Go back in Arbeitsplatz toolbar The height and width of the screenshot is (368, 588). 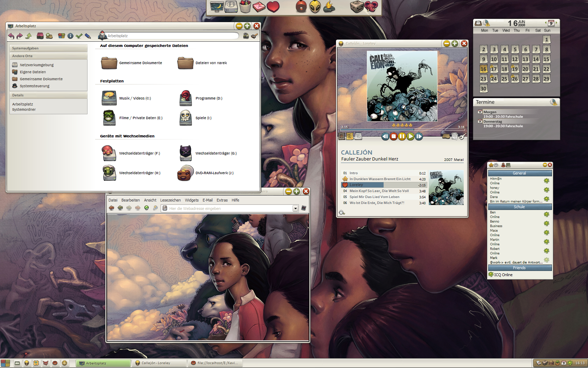[x=11, y=36]
